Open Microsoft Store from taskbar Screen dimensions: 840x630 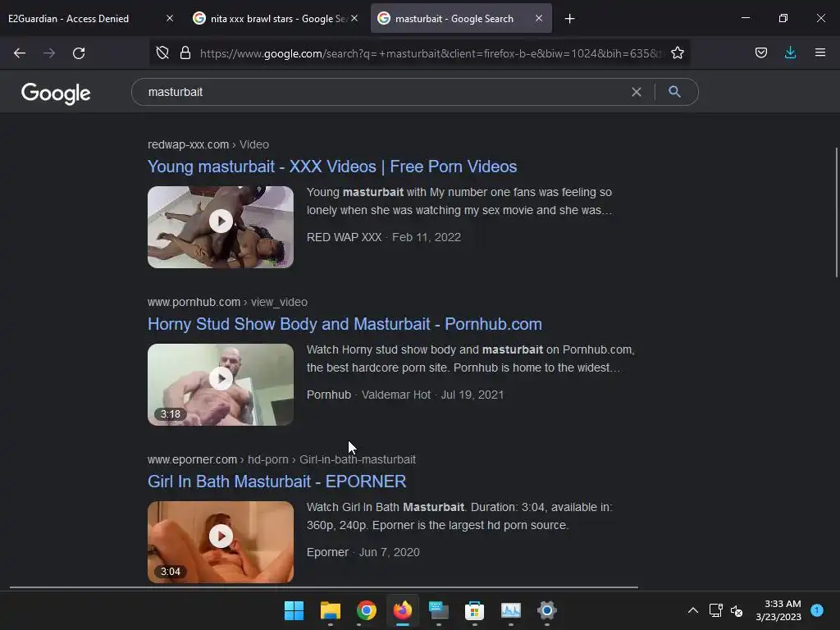click(x=475, y=610)
